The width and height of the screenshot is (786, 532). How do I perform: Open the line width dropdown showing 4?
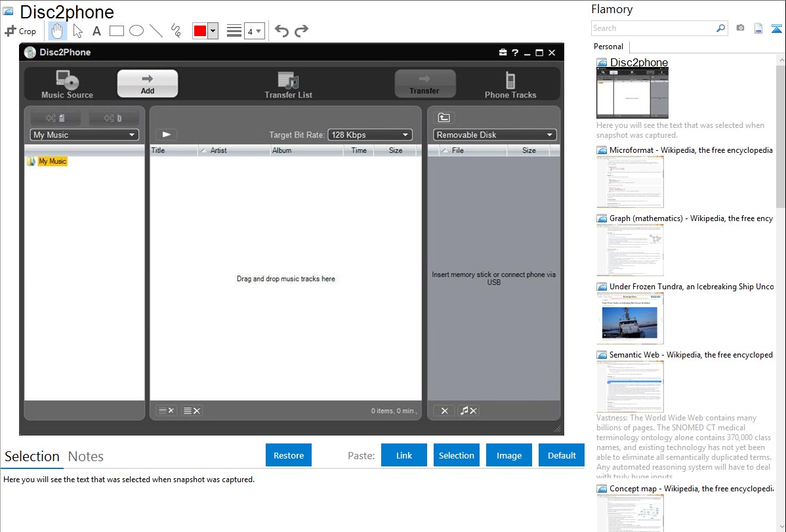point(254,31)
